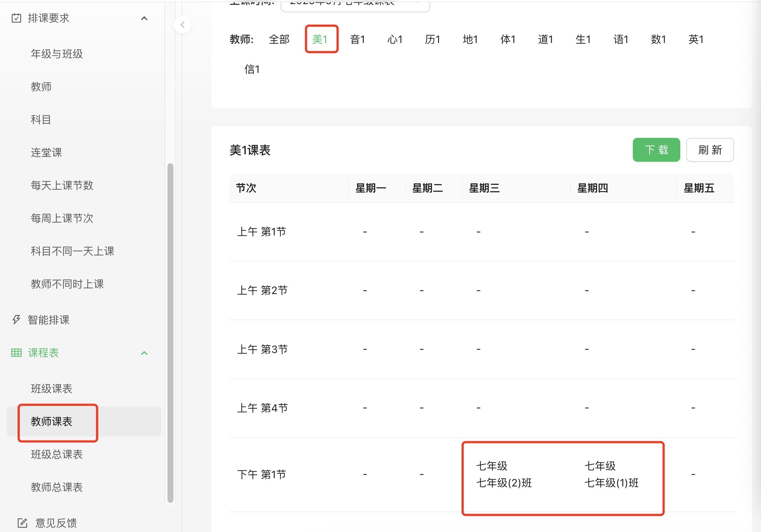
Task: Click the 课程表 table grid icon
Action: tap(16, 353)
